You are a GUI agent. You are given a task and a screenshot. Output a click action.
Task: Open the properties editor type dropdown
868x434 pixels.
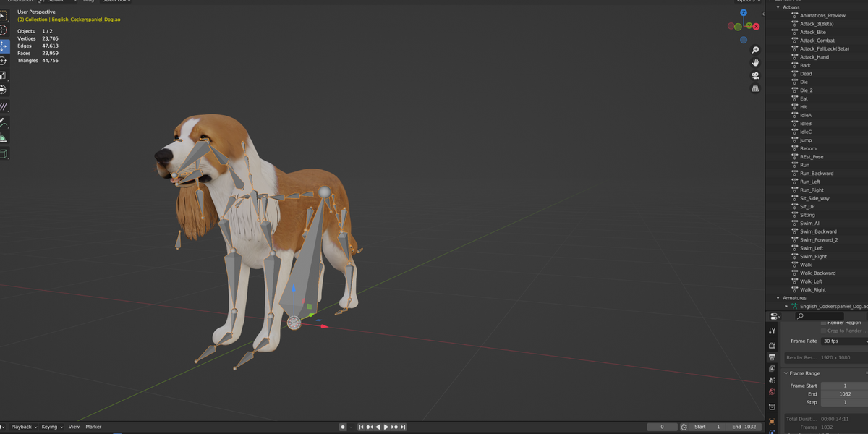775,316
